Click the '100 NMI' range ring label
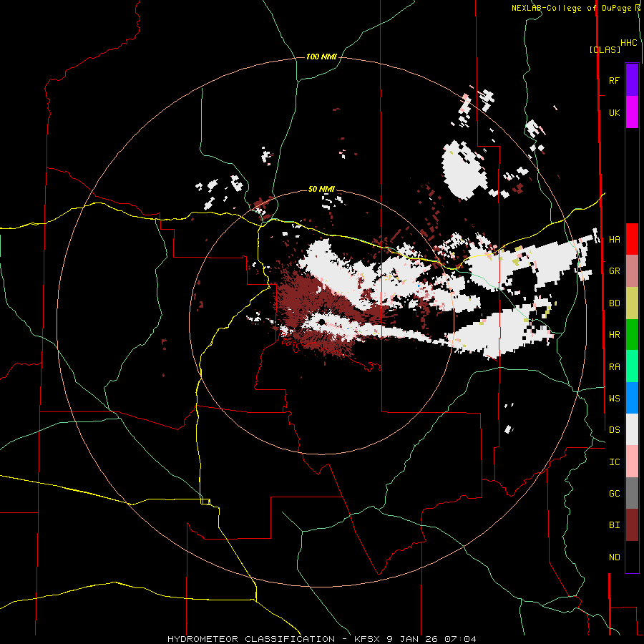This screenshot has height=644, width=644. point(321,57)
